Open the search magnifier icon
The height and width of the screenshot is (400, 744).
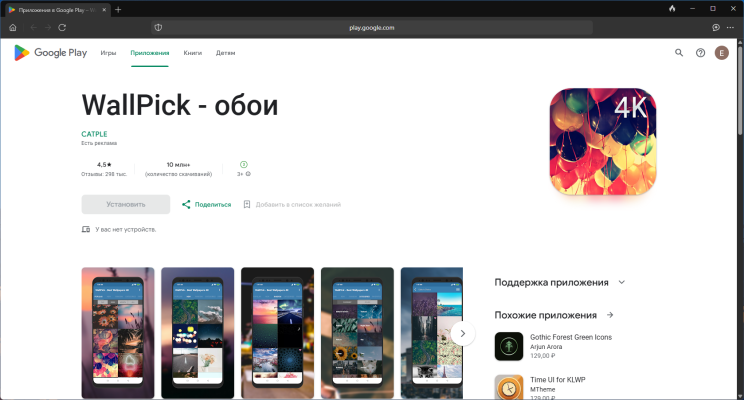[x=679, y=53]
